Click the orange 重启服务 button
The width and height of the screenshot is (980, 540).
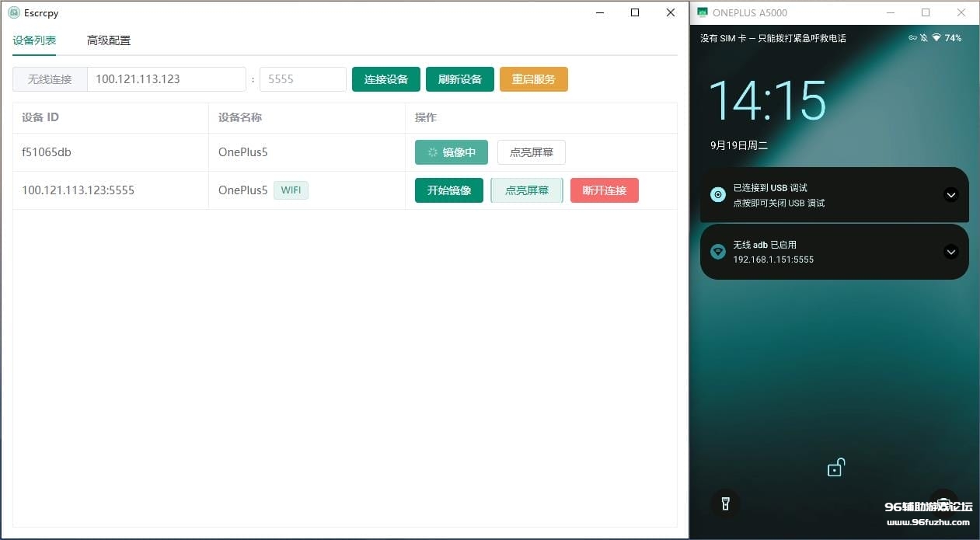tap(533, 79)
